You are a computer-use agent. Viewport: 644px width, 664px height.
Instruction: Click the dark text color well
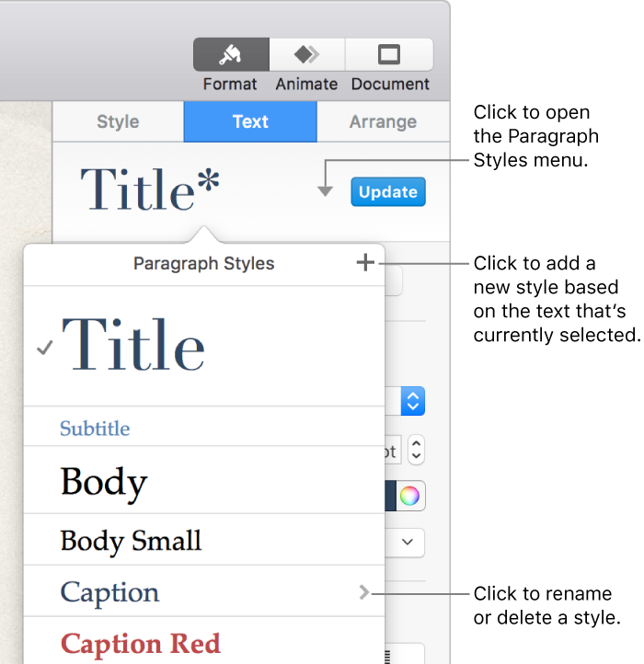pyautogui.click(x=390, y=496)
